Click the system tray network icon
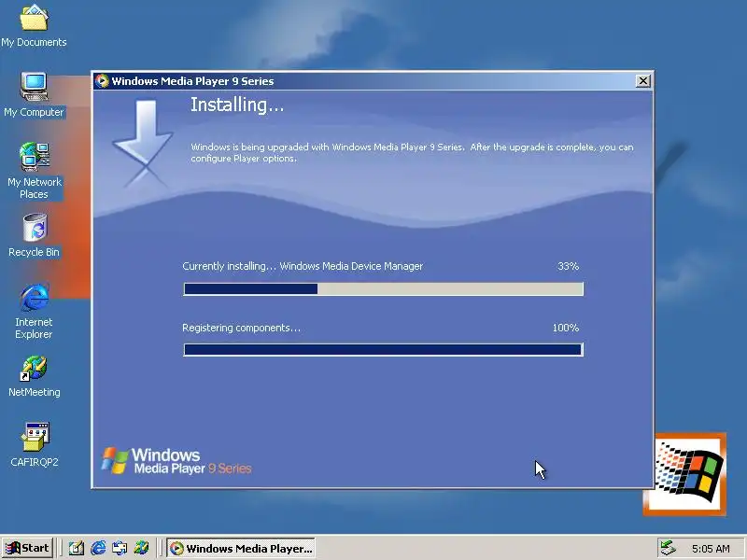This screenshot has height=560, width=747. 669,549
